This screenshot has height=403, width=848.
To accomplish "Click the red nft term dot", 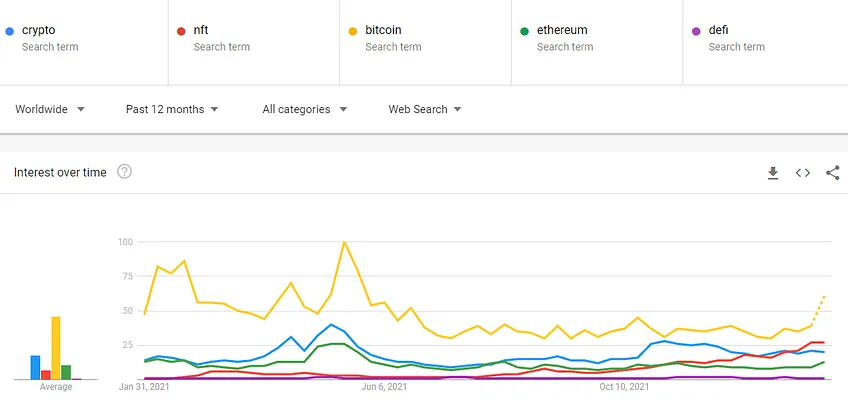I will (181, 31).
